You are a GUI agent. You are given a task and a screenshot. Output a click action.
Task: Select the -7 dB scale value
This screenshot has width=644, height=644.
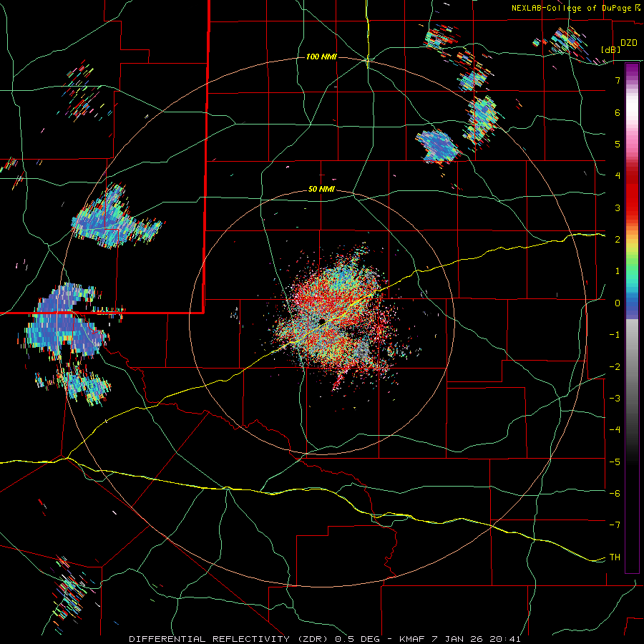(615, 525)
